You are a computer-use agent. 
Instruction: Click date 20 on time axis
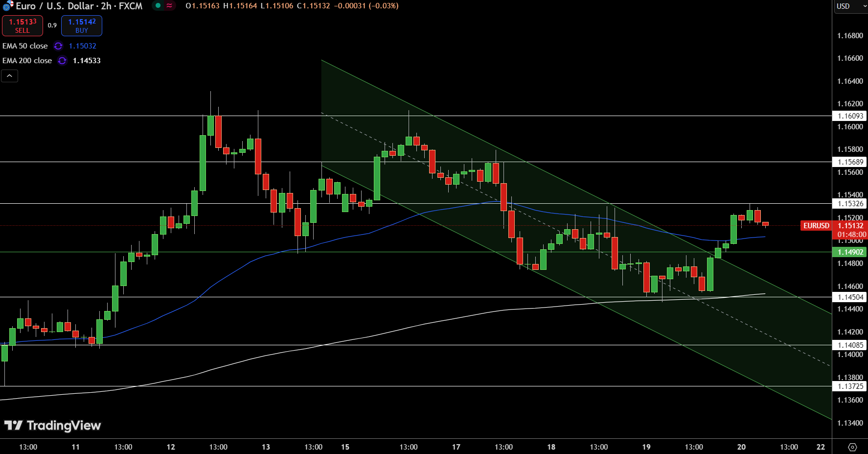741,447
